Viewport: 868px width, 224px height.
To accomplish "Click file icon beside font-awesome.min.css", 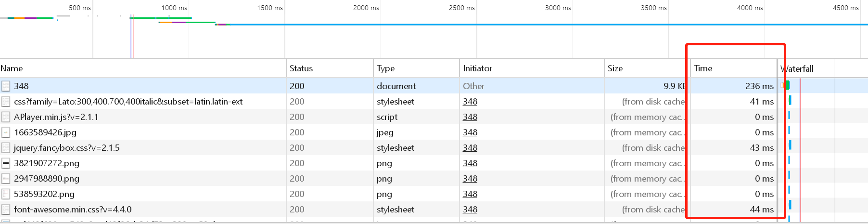I will 6,209.
